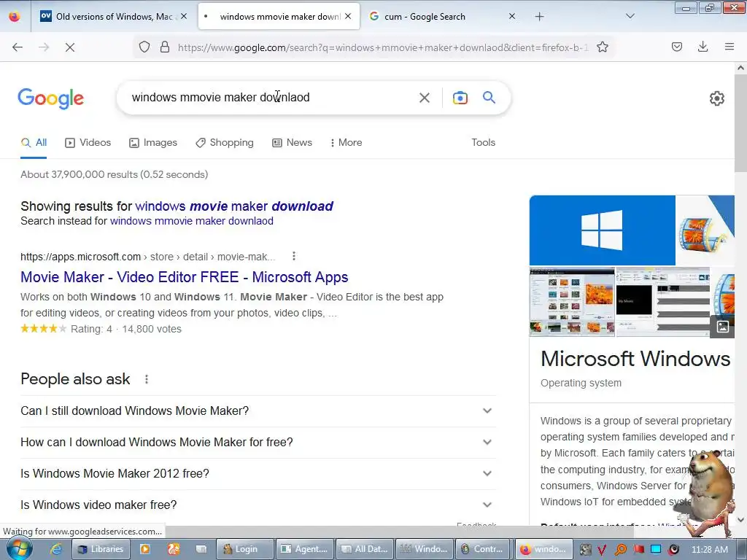Switch to Shopping results

225,142
